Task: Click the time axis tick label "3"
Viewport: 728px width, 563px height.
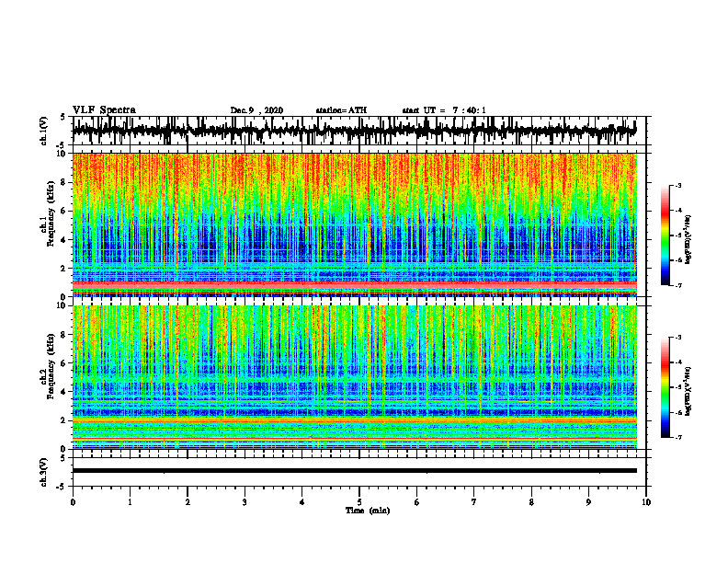Action: point(245,502)
